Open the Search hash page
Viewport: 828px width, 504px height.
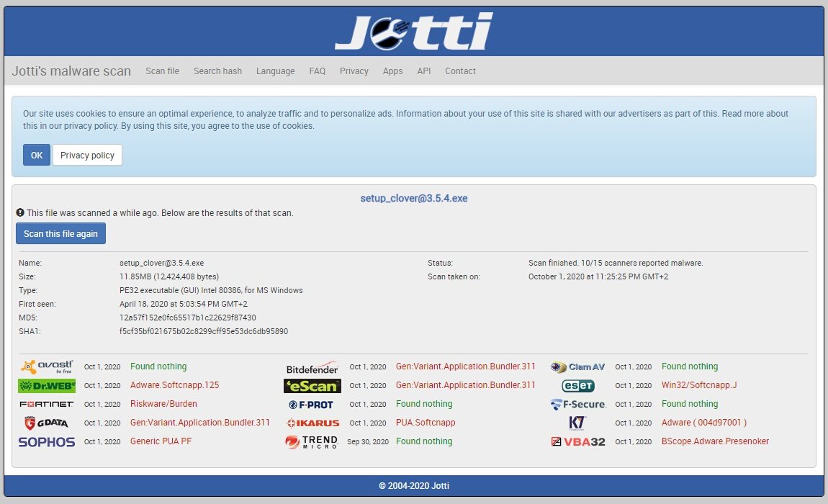pos(217,71)
